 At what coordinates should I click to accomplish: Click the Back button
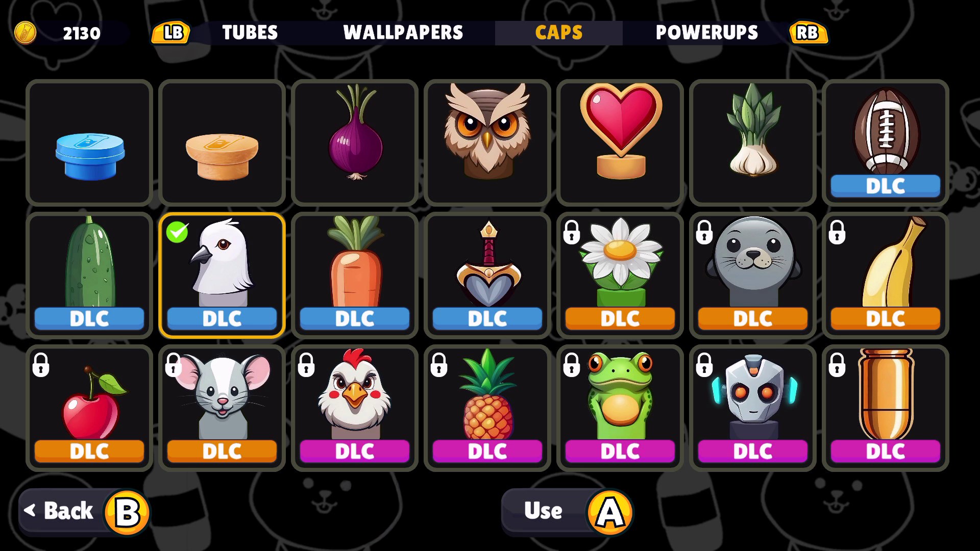pyautogui.click(x=84, y=512)
